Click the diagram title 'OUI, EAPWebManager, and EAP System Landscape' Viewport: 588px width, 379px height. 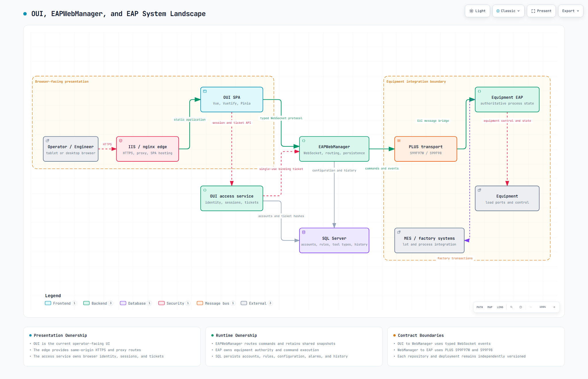coord(118,14)
